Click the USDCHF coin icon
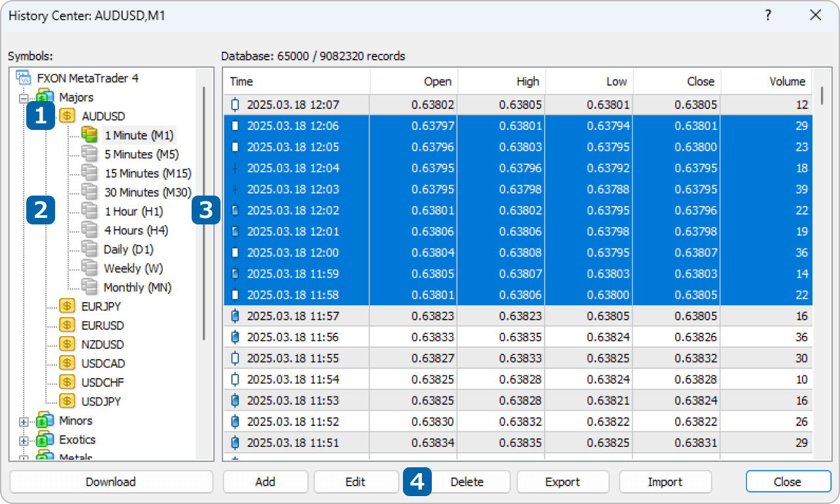The height and width of the screenshot is (504, 840). click(67, 383)
